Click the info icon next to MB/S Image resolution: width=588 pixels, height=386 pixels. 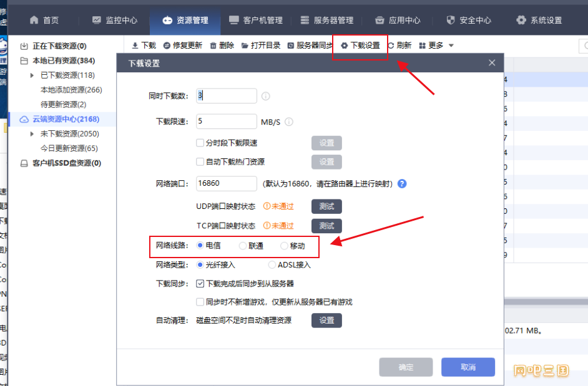pos(289,122)
